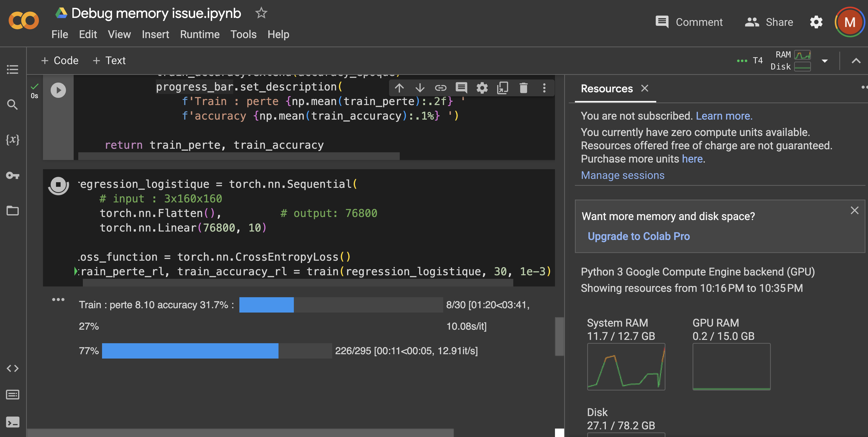Move the selected cell down
This screenshot has height=437, width=868.
coord(420,88)
